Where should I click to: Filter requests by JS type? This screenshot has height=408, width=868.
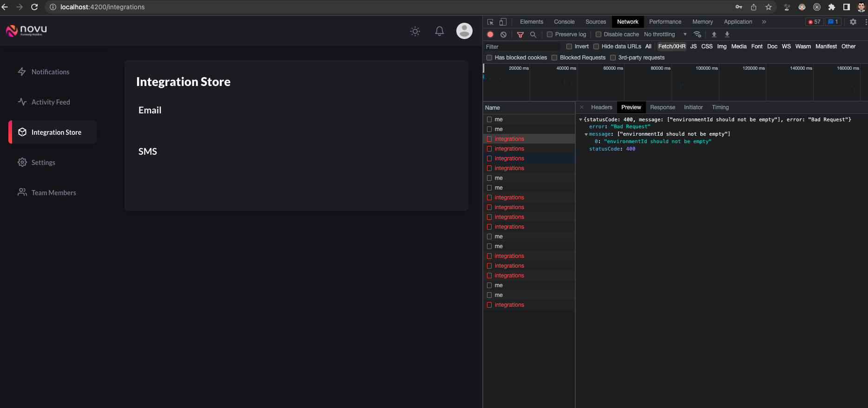pos(693,46)
